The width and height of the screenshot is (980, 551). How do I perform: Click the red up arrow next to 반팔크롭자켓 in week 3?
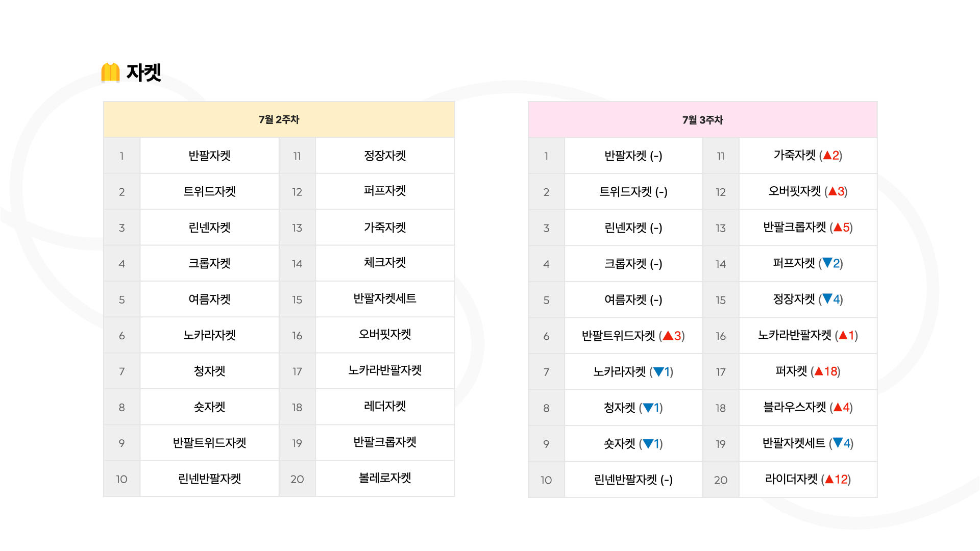[838, 227]
